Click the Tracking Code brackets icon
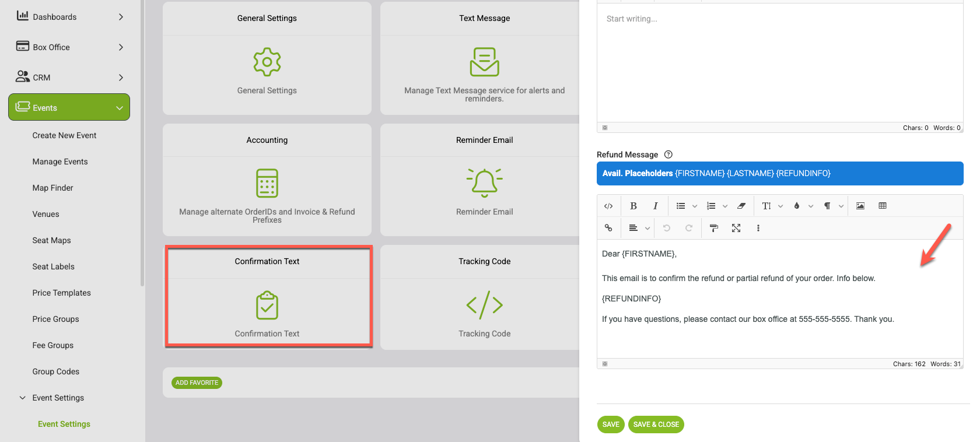The height and width of the screenshot is (442, 980). point(485,305)
